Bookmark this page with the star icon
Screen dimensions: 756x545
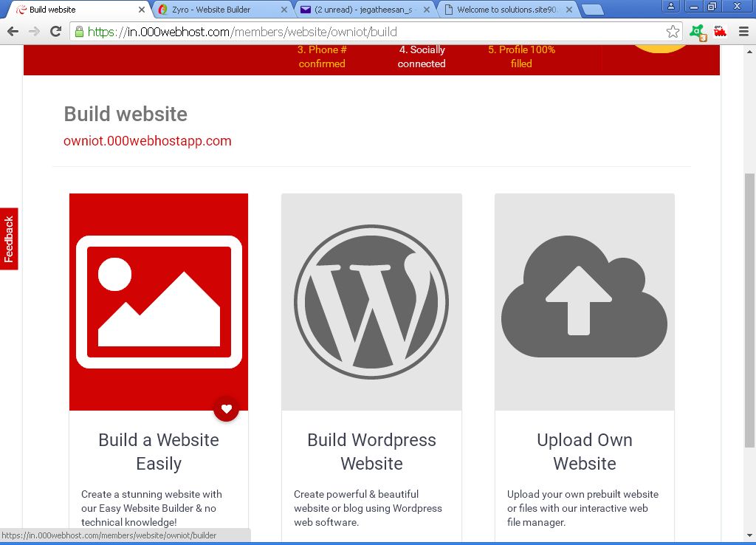click(x=673, y=32)
